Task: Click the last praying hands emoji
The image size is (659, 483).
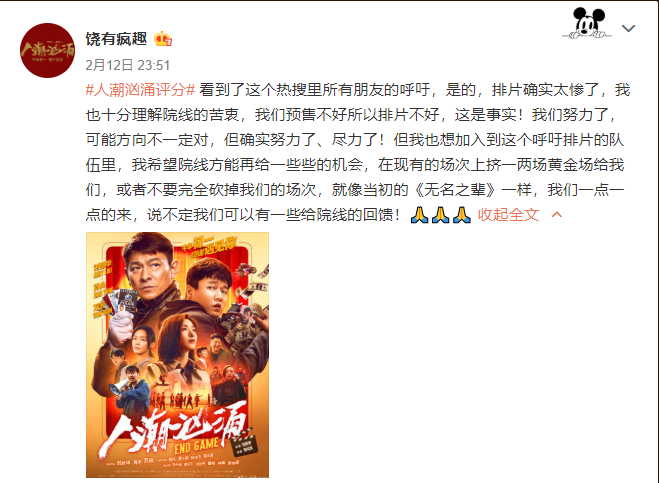Action: point(462,215)
